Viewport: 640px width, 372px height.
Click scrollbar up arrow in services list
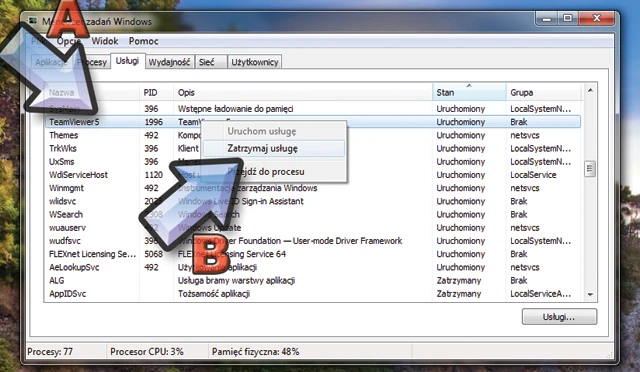[590, 90]
